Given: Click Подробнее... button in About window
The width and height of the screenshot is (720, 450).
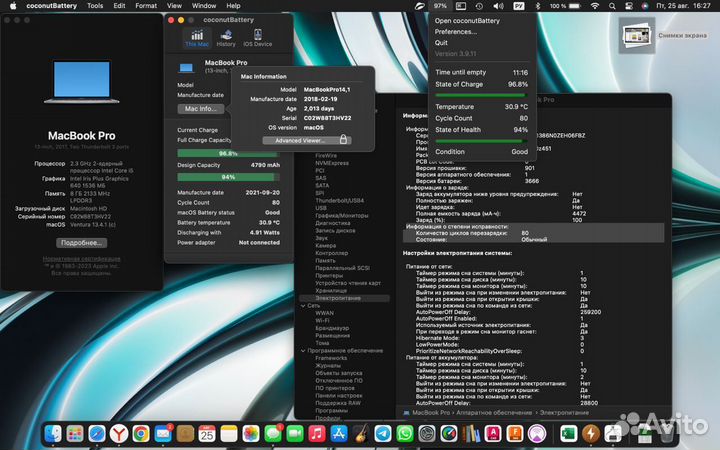Looking at the screenshot, I should 82,242.
